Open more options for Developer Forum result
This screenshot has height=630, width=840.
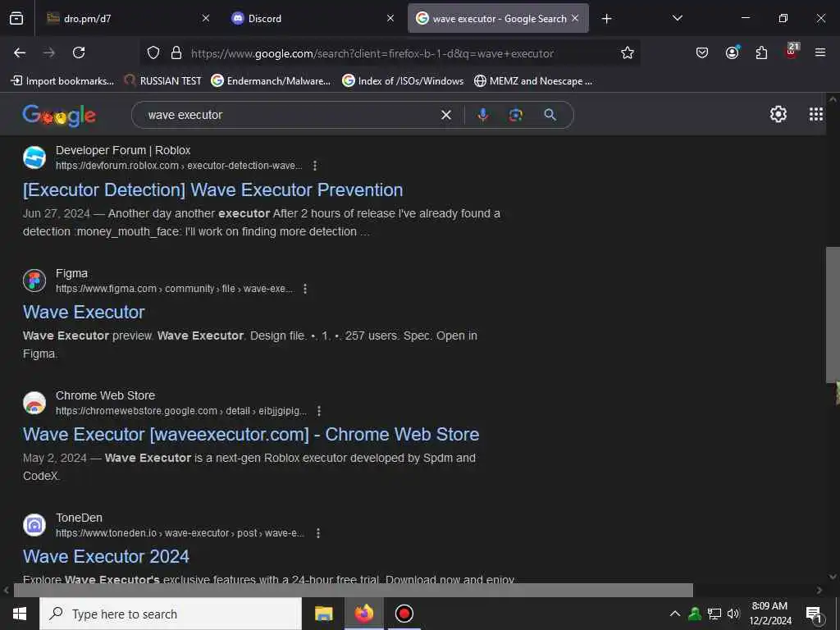click(x=315, y=166)
